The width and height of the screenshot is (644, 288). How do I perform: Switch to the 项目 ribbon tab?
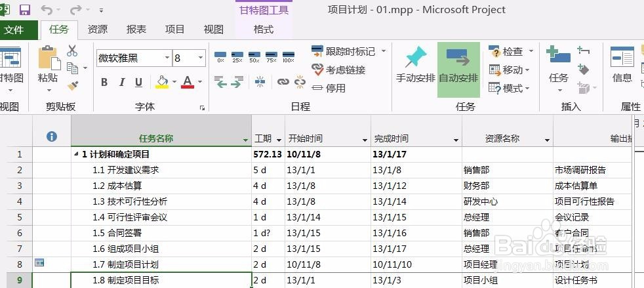[175, 29]
